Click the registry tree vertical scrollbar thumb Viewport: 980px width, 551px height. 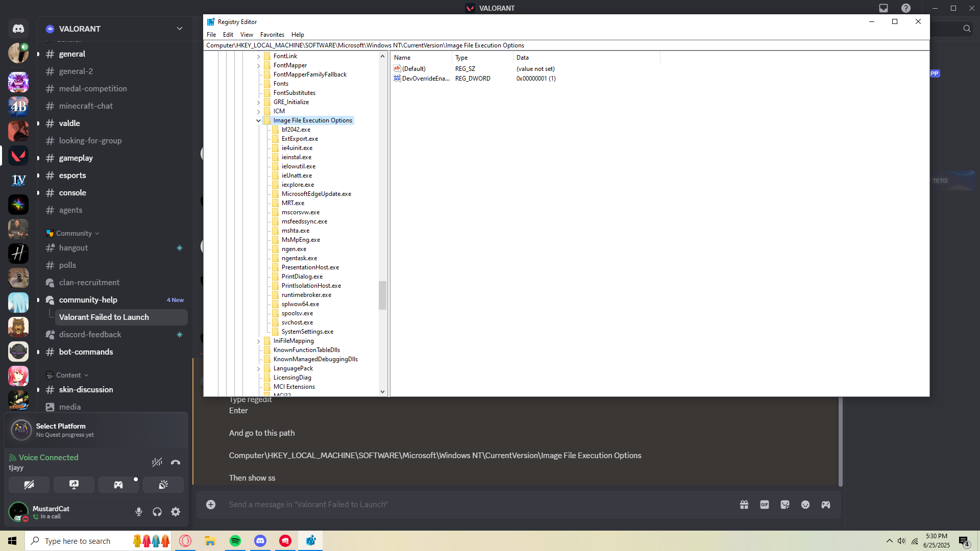382,295
